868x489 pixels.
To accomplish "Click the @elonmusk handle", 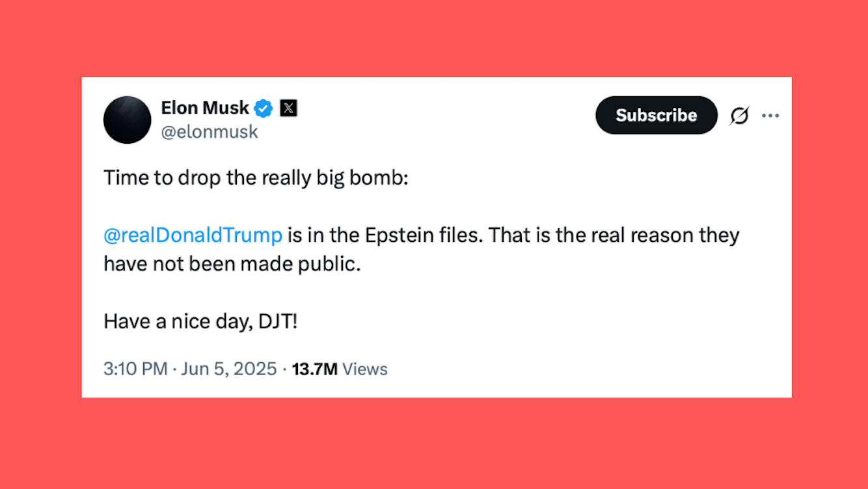I will point(209,131).
